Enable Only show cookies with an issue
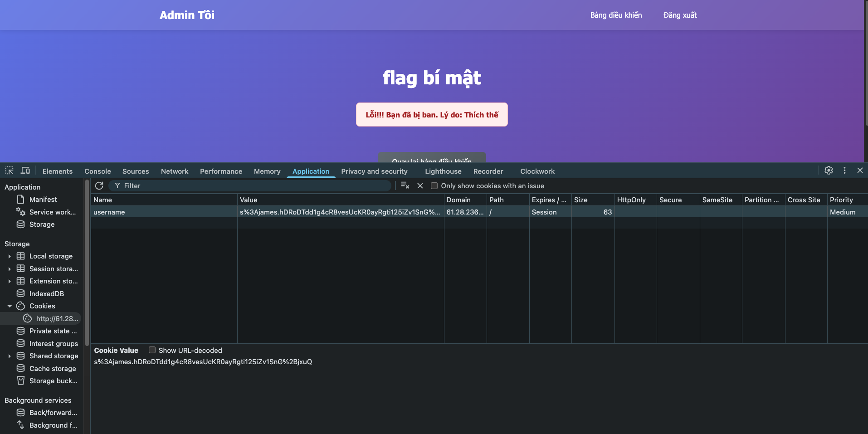The width and height of the screenshot is (868, 434). pyautogui.click(x=434, y=186)
